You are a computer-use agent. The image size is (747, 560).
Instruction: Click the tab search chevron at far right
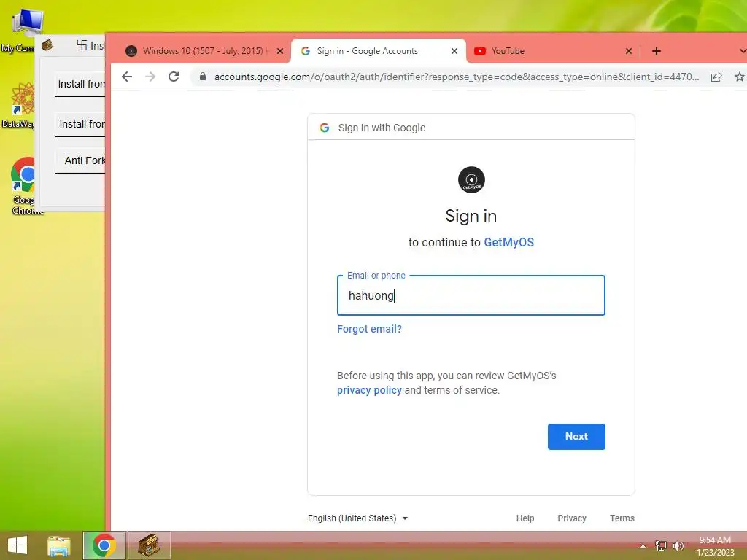pyautogui.click(x=742, y=51)
